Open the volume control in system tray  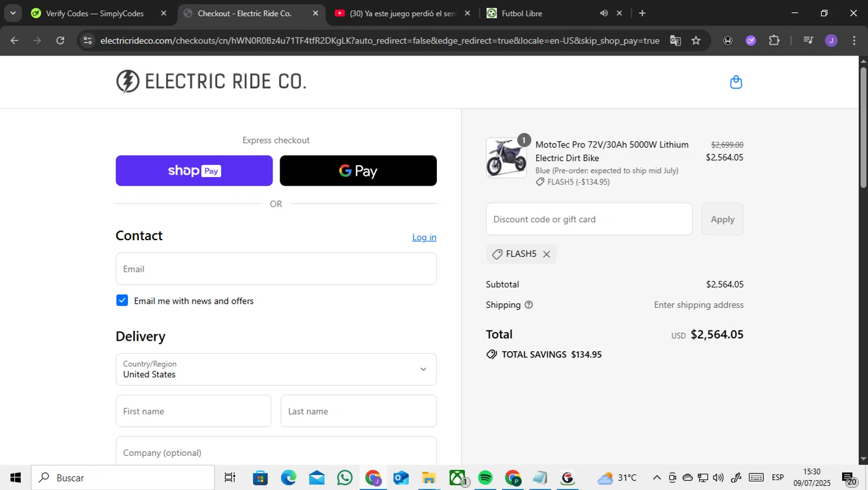pos(718,478)
